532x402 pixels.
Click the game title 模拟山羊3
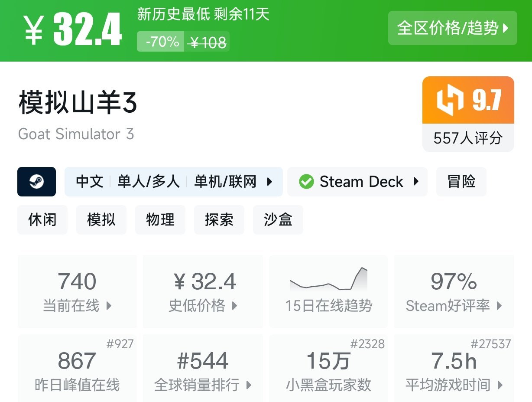[78, 103]
